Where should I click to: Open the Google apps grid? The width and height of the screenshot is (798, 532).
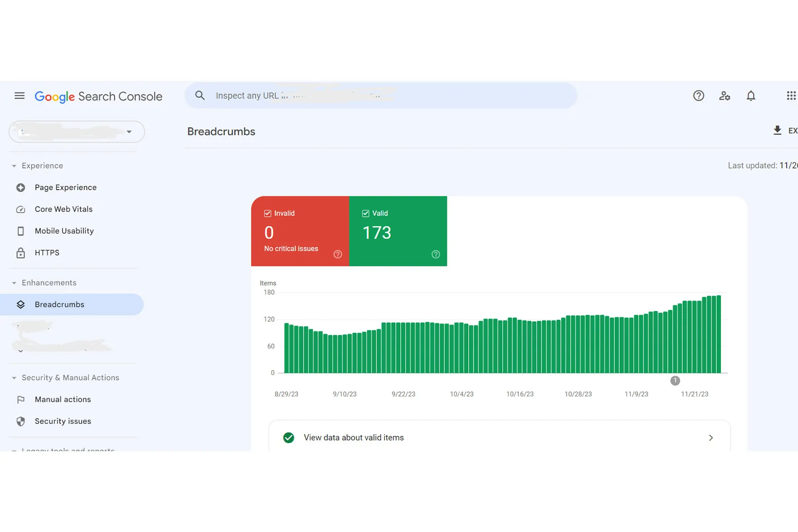pyautogui.click(x=791, y=96)
